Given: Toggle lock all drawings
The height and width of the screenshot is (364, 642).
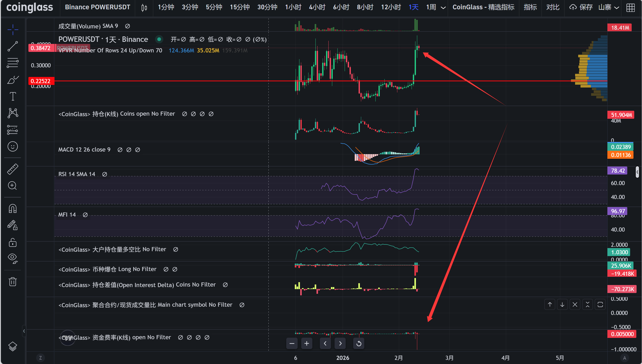Looking at the screenshot, I should 12,242.
